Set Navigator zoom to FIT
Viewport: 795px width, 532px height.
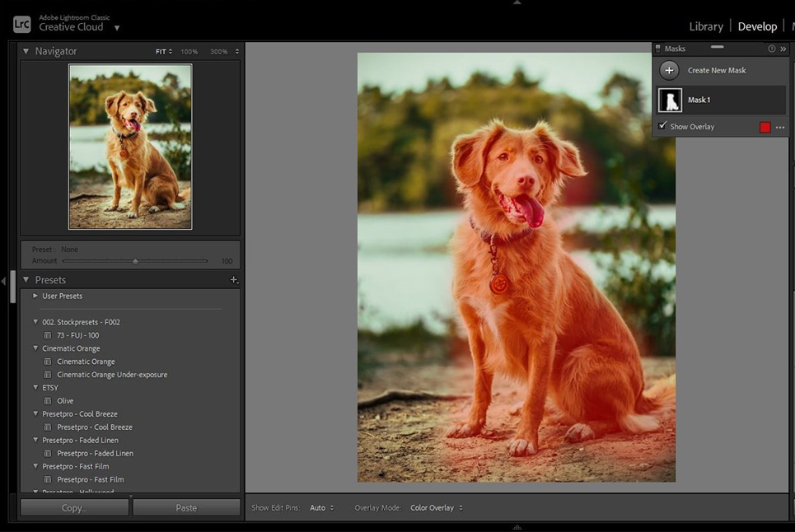[x=161, y=52]
